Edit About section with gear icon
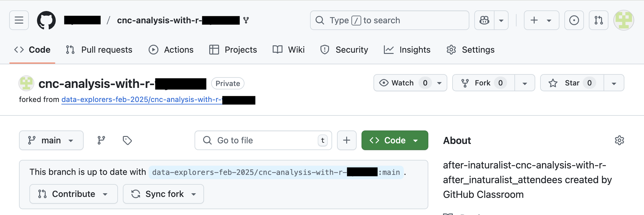 pyautogui.click(x=619, y=140)
